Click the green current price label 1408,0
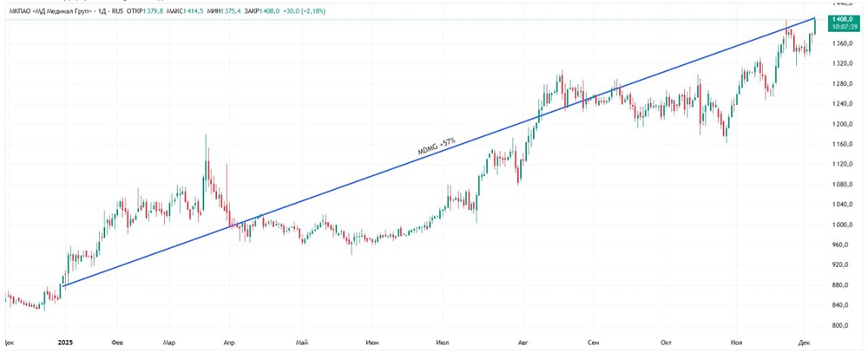Image resolution: width=868 pixels, height=359 pixels. coord(841,18)
